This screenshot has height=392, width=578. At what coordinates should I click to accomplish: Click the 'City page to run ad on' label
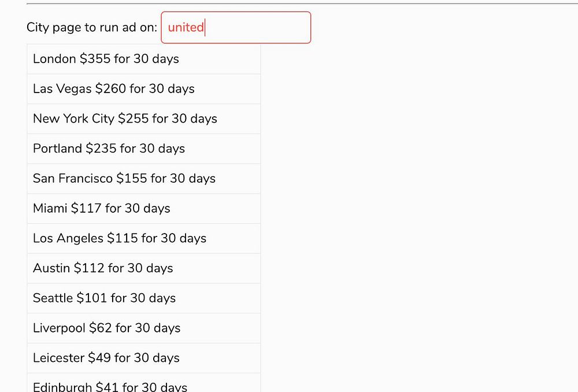91,28
